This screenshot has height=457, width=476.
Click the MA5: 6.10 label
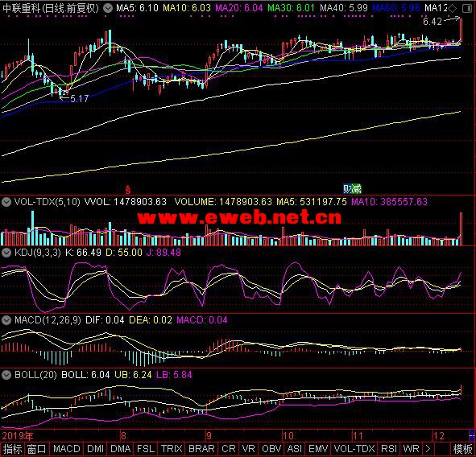[137, 8]
